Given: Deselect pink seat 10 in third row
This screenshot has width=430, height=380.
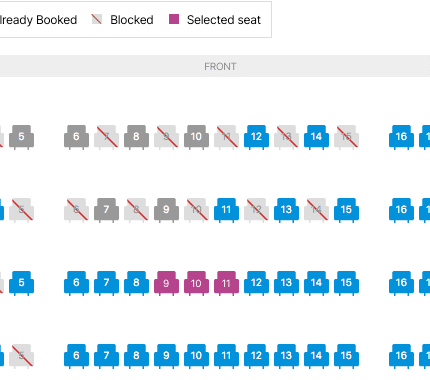Looking at the screenshot, I should 196,283.
